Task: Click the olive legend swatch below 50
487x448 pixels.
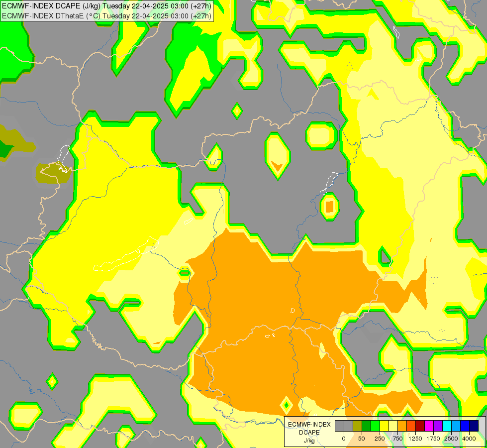Action: [358, 426]
